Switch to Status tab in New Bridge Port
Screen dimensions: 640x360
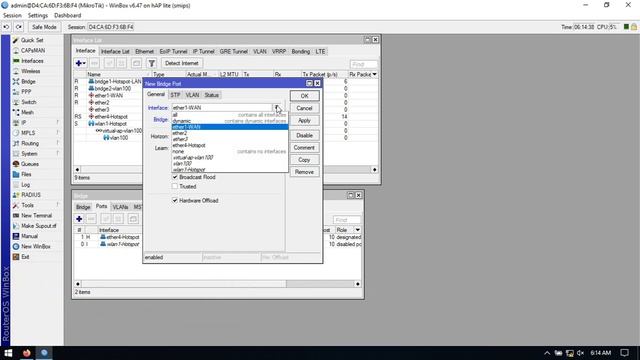pos(211,95)
